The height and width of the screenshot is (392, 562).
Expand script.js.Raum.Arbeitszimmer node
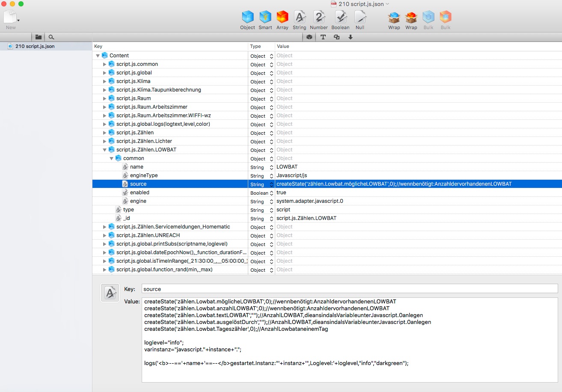[104, 107]
